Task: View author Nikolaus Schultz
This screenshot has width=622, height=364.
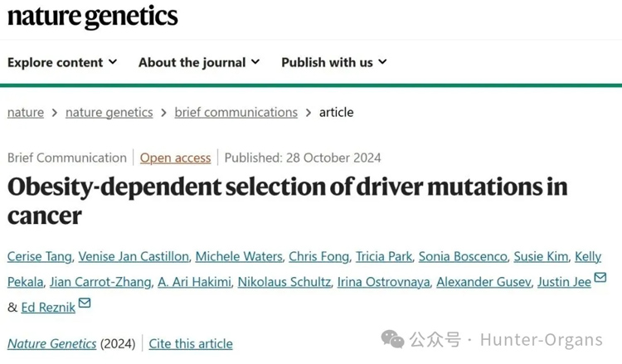Action: [284, 282]
